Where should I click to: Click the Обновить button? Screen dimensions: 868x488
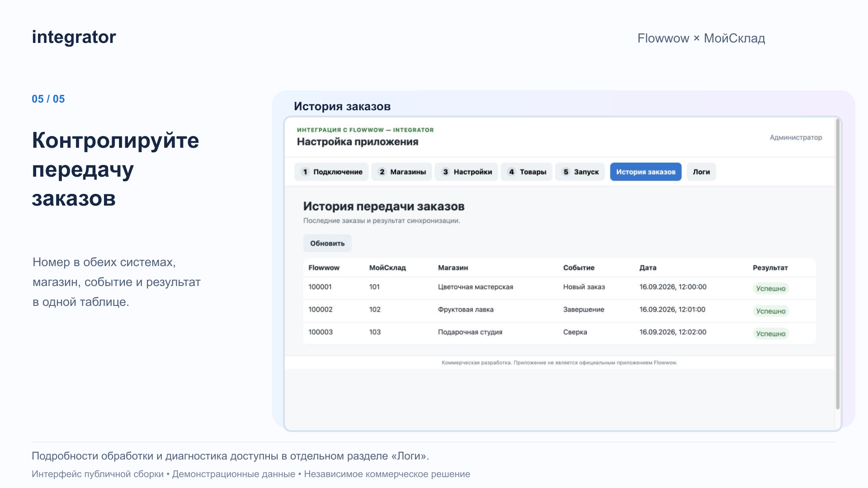point(327,243)
